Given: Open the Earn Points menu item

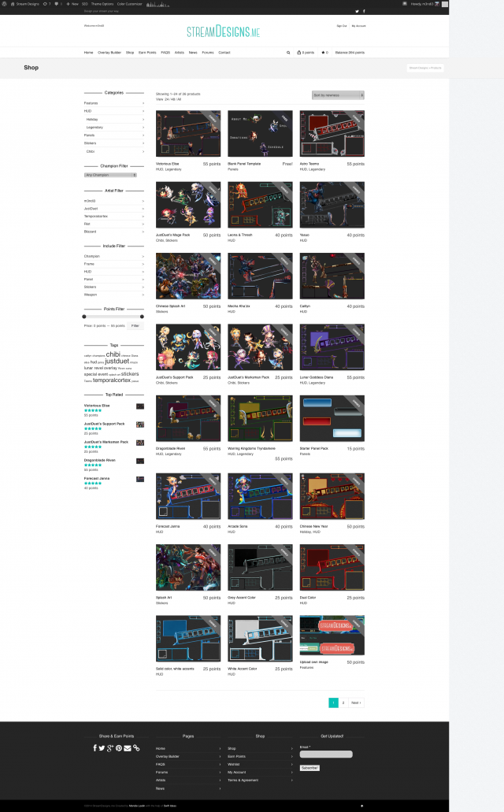Looking at the screenshot, I should click(147, 52).
